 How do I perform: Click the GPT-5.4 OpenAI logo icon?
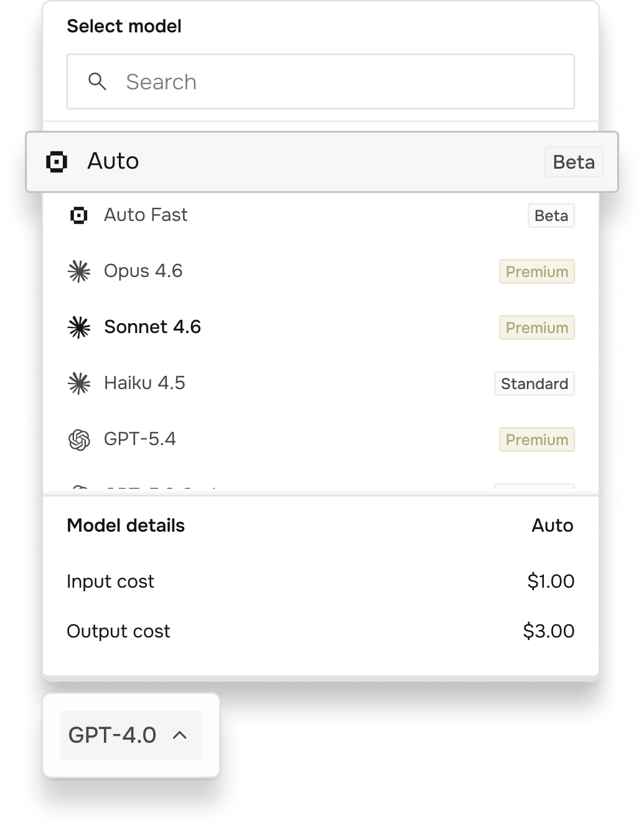tap(79, 440)
